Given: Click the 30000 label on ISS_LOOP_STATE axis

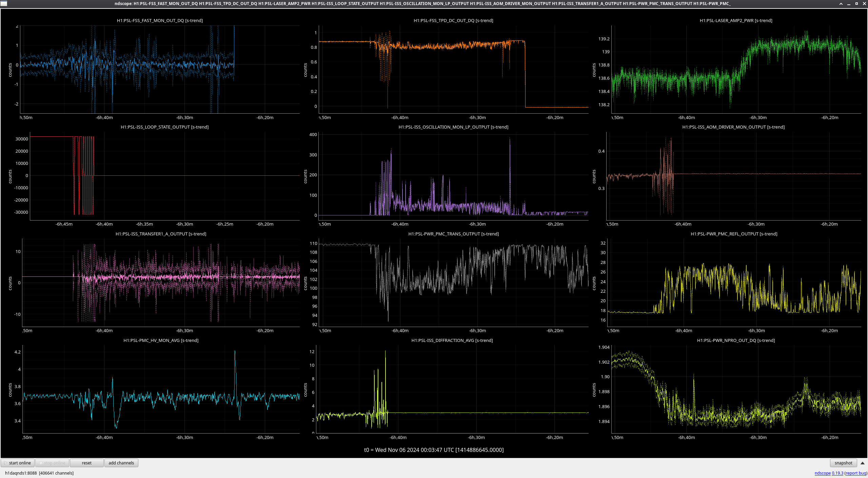Looking at the screenshot, I should coord(22,139).
